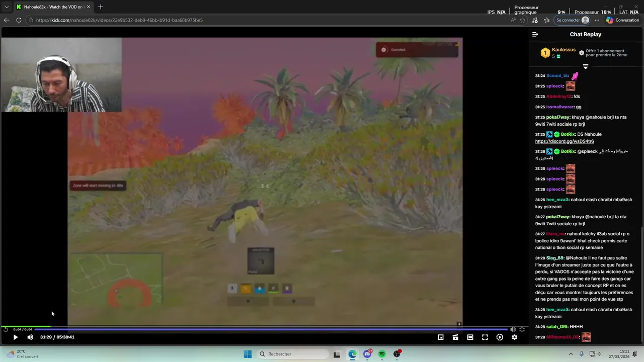Screen dimensions: 644x362
Task: Open Edge Settings and more menu
Action: point(597,20)
